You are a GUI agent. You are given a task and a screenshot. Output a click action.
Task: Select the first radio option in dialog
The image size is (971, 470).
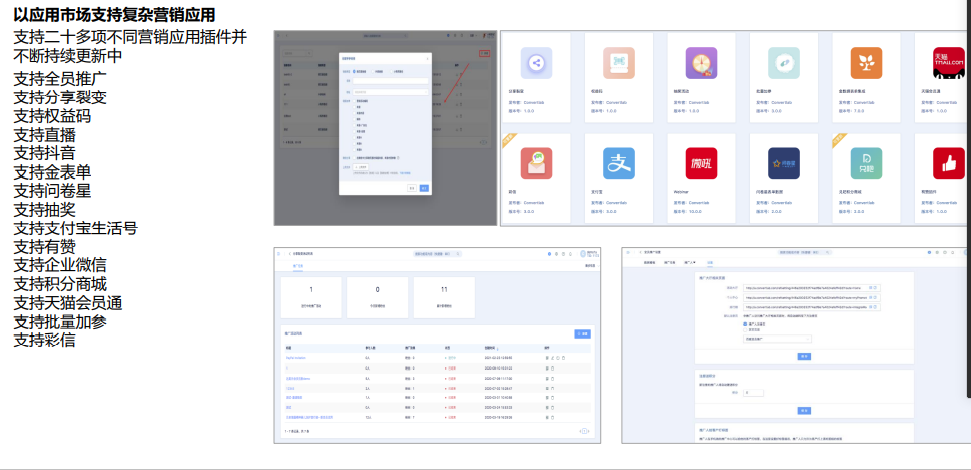point(352,71)
